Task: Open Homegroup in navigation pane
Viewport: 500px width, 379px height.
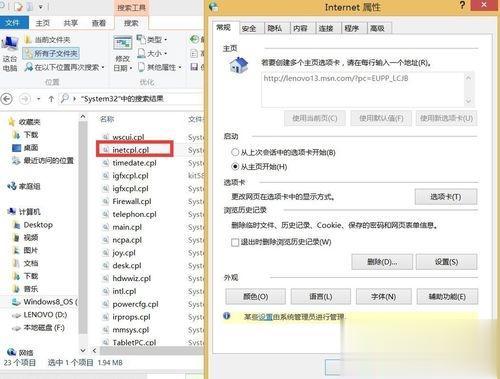Action: pyautogui.click(x=24, y=186)
